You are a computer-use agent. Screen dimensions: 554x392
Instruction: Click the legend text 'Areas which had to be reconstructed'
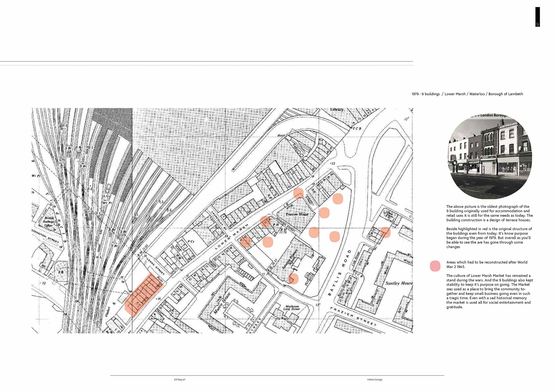487,264
